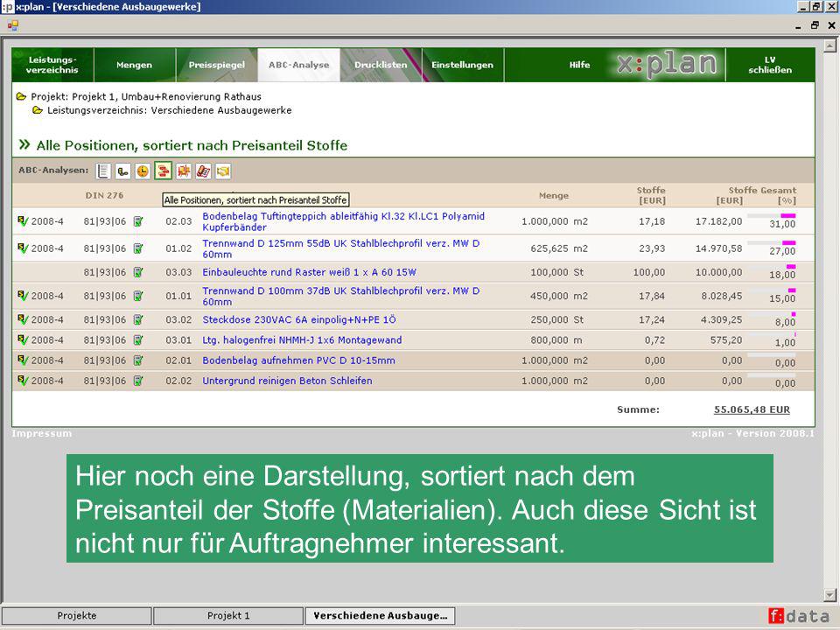840x630 pixels.
Task: Click the S-check status icon of row 02.01
Action: (23, 360)
